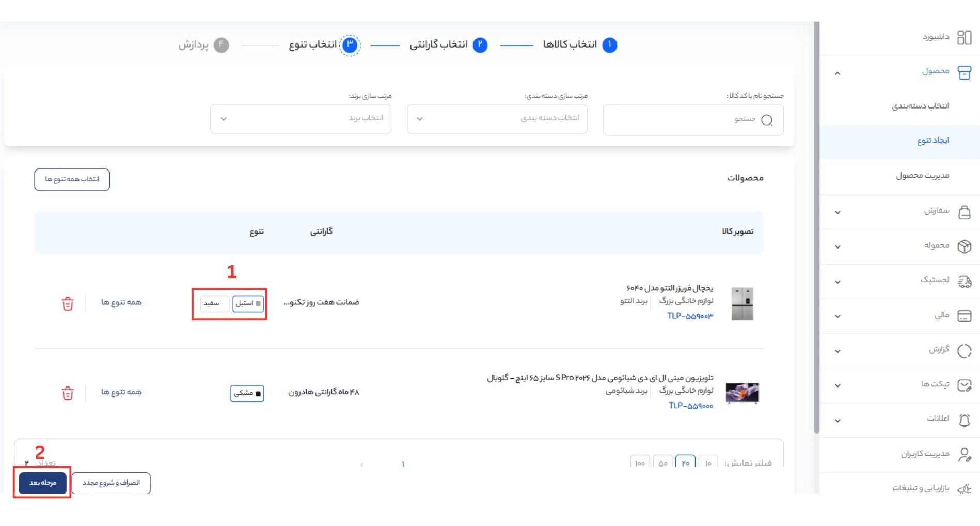This screenshot has width=980, height=526.
Task: Click ضمانت هفت روز تکنو warranty text
Action: (x=321, y=302)
